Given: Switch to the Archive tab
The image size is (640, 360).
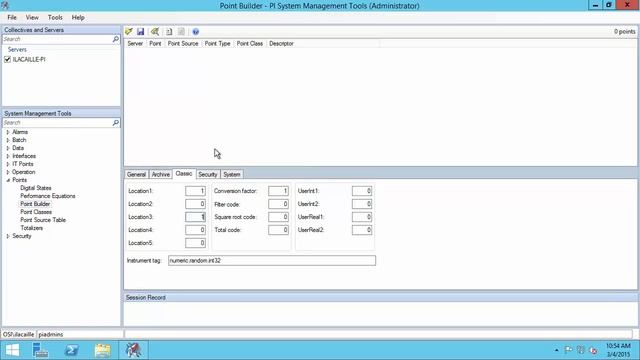Looking at the screenshot, I should pyautogui.click(x=160, y=174).
